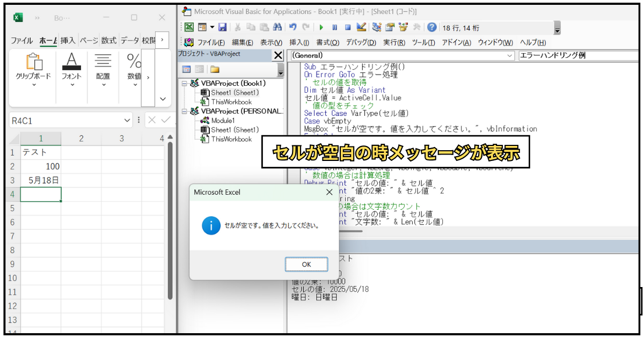Select Module1 in the project tree

point(223,121)
